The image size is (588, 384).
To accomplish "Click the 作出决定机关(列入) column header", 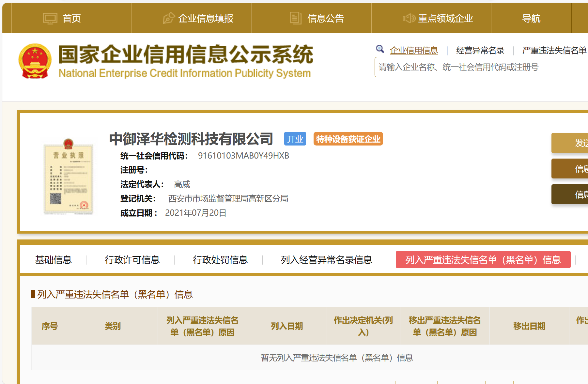I will coord(364,326).
